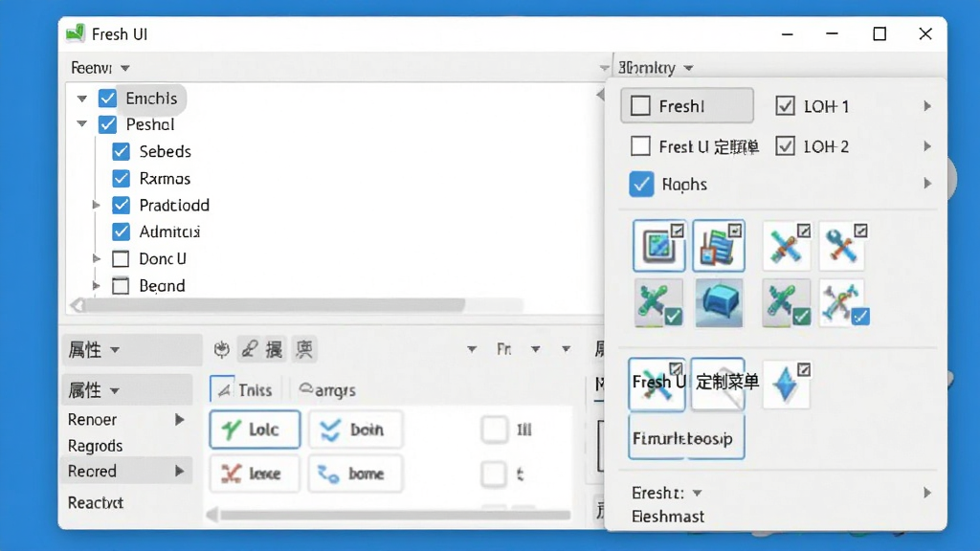Click the boin button
980x551 pixels.
(356, 430)
